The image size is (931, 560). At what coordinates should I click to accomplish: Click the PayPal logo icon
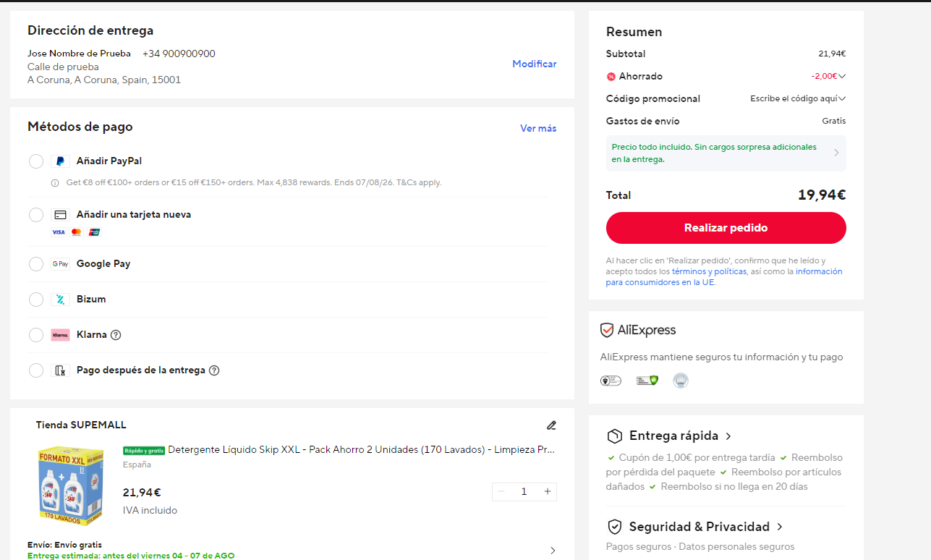click(61, 161)
